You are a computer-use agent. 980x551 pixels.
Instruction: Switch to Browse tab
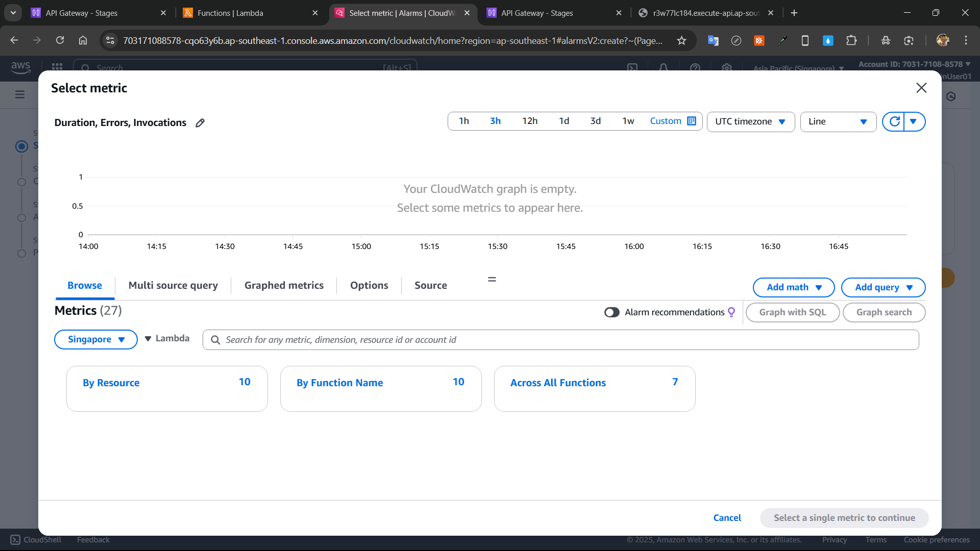[85, 285]
